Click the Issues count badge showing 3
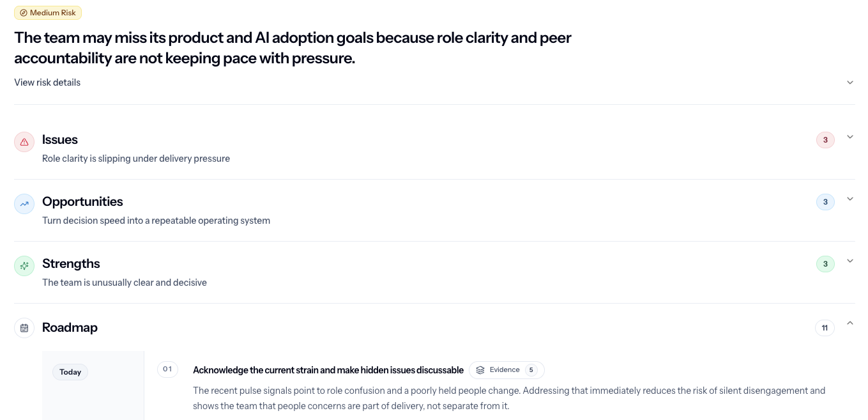 coord(825,140)
